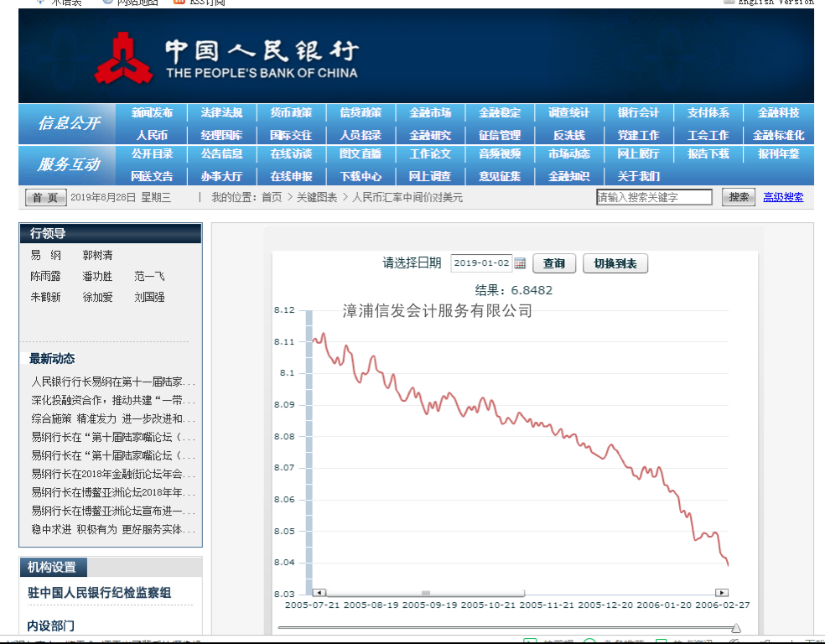This screenshot has width=825, height=644.
Task: Open the 人民币 menu item
Action: tap(152, 135)
